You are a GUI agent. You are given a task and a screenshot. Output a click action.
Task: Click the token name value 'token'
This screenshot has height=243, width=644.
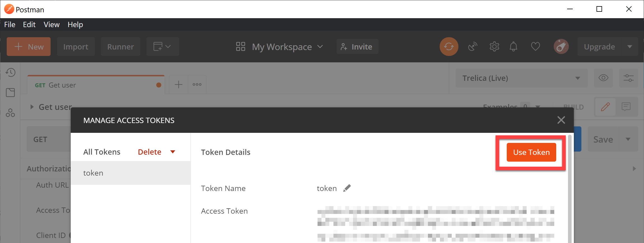coord(327,188)
